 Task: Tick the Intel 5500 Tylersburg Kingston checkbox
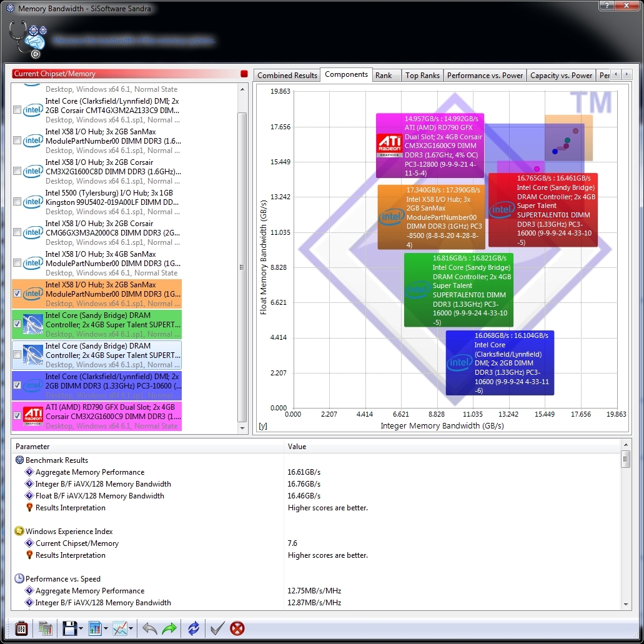(17, 202)
